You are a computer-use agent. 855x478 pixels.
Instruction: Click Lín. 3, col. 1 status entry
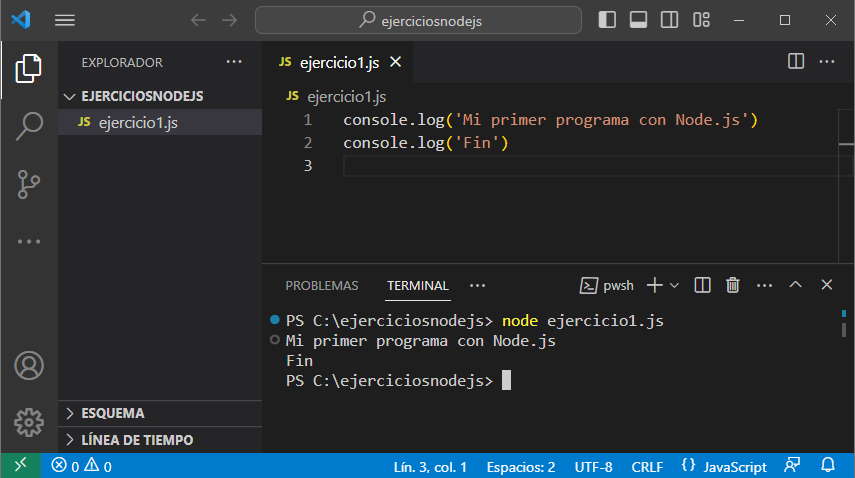[430, 467]
